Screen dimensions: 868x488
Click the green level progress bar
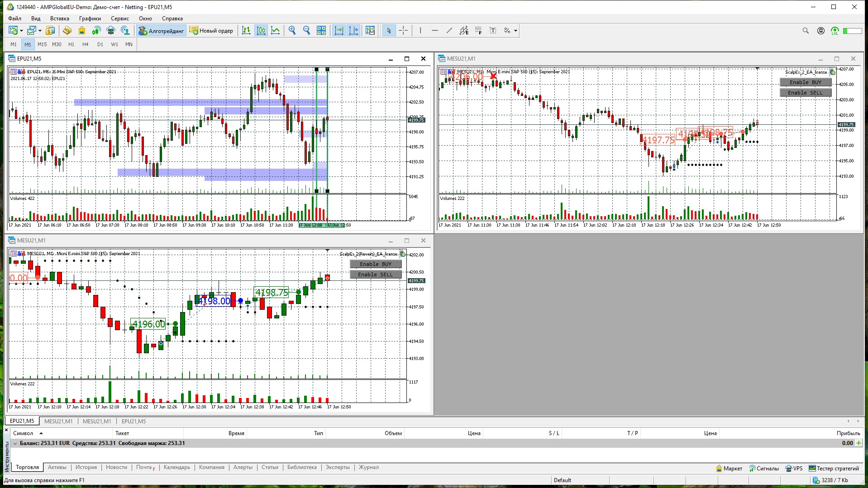852,31
